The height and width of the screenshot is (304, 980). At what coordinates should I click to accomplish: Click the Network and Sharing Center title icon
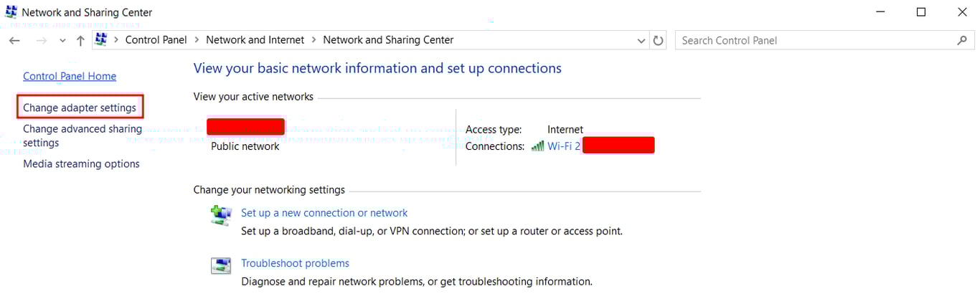pyautogui.click(x=11, y=12)
